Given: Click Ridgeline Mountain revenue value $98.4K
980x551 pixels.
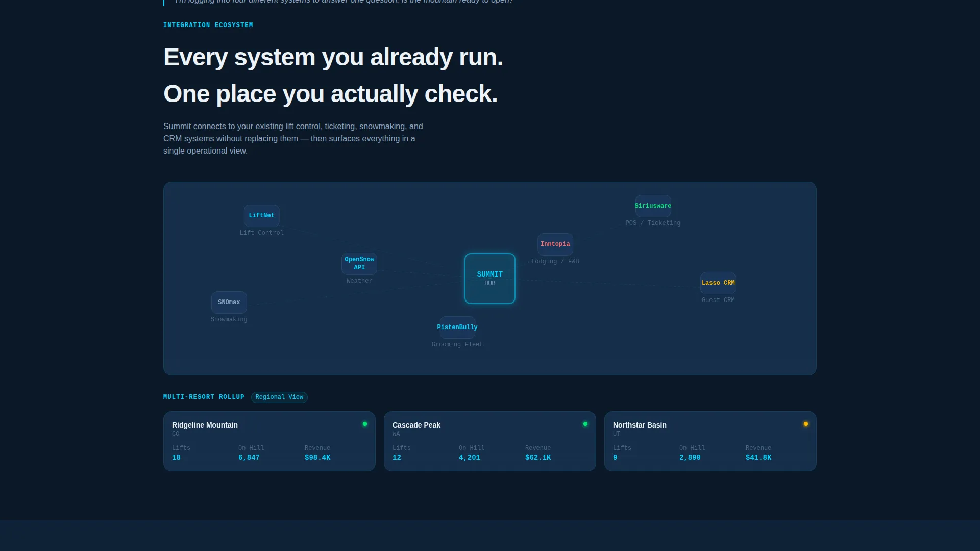Looking at the screenshot, I should click(x=317, y=458).
